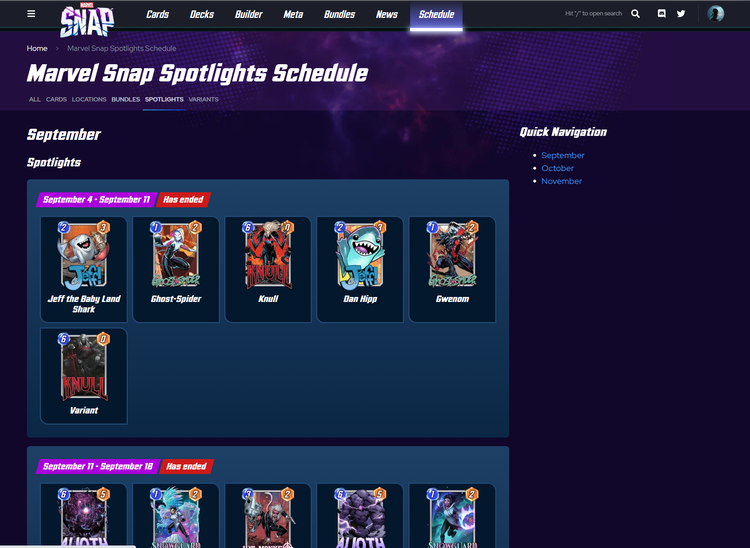Switch to the LOCATIONS filter tab

coord(89,99)
